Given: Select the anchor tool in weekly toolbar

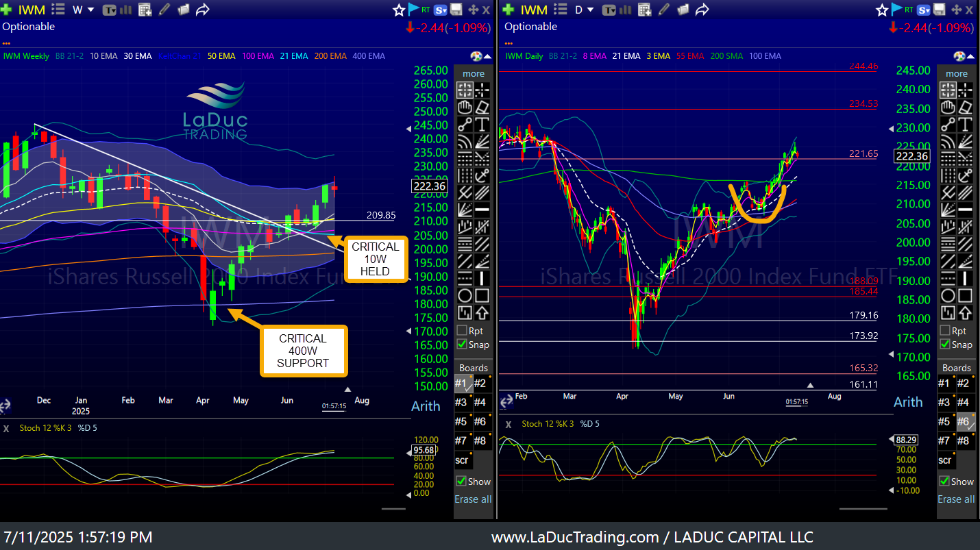Looking at the screenshot, I should 482,175.
